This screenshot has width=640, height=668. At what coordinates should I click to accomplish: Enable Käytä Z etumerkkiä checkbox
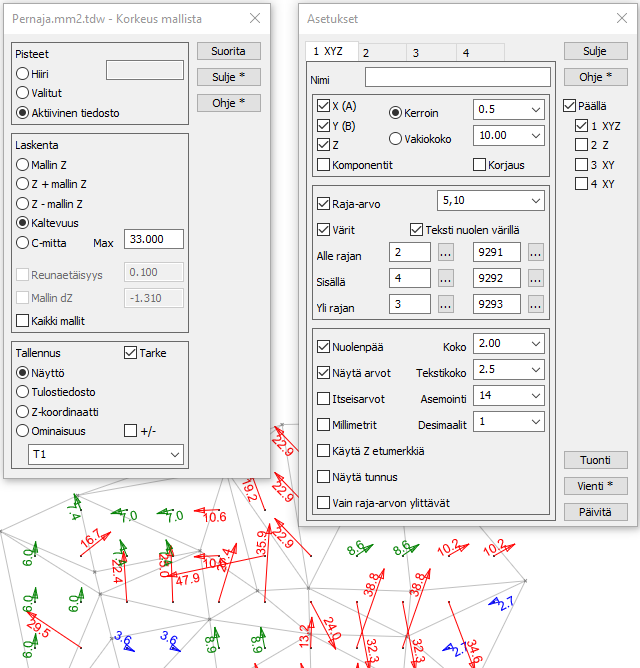pos(323,451)
